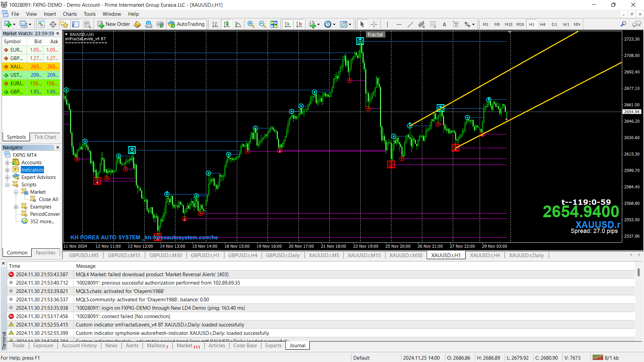Zoom out on the chart
The width and height of the screenshot is (644, 362).
pyautogui.click(x=262, y=24)
